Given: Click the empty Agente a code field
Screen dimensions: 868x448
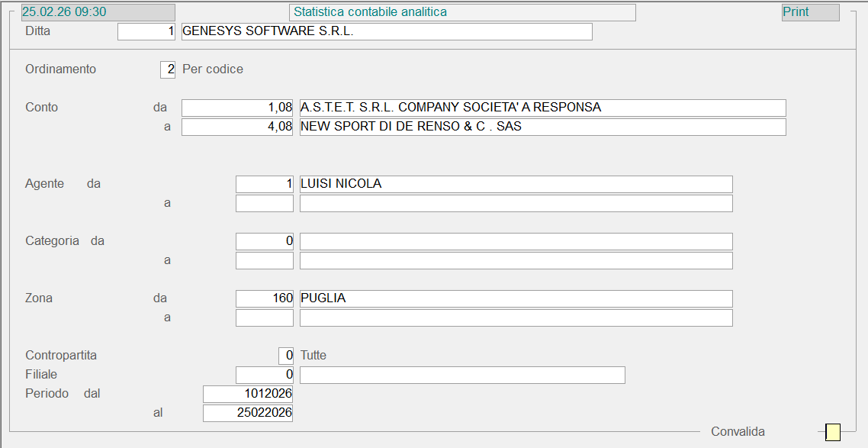Looking at the screenshot, I should (264, 203).
